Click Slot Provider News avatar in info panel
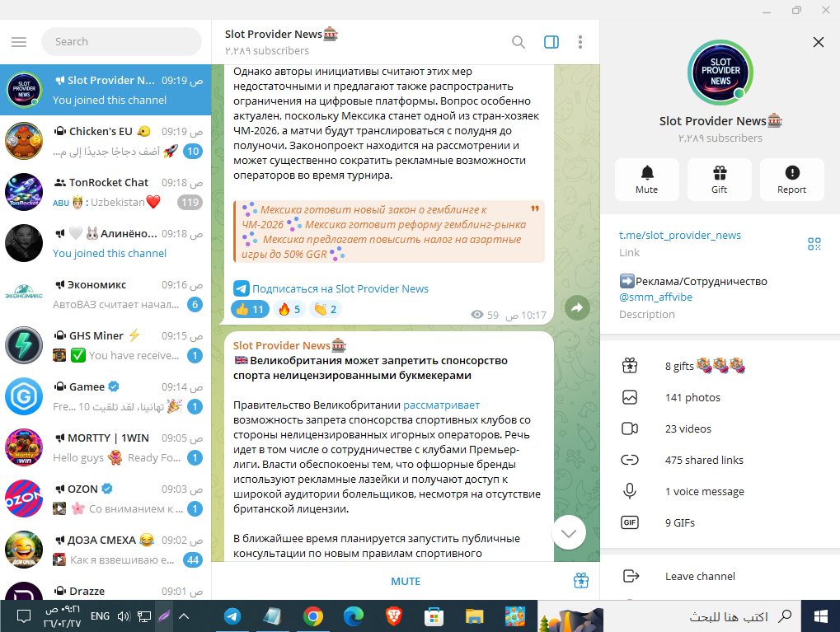Screen dimensions: 840x632 tap(720, 73)
